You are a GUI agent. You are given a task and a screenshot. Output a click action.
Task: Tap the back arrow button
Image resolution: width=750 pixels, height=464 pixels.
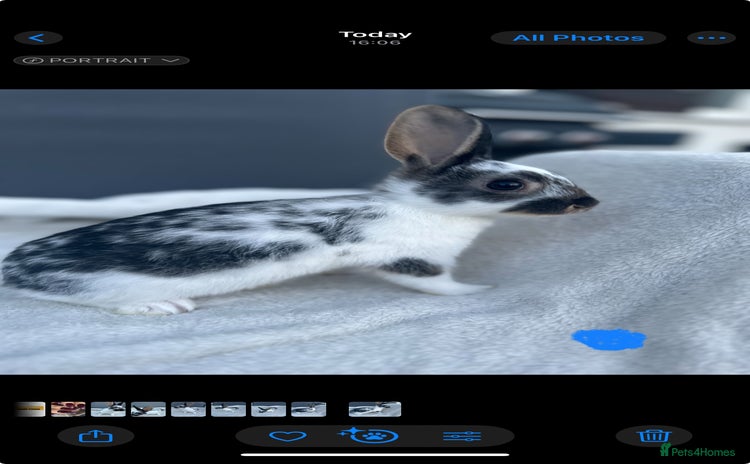pyautogui.click(x=38, y=38)
